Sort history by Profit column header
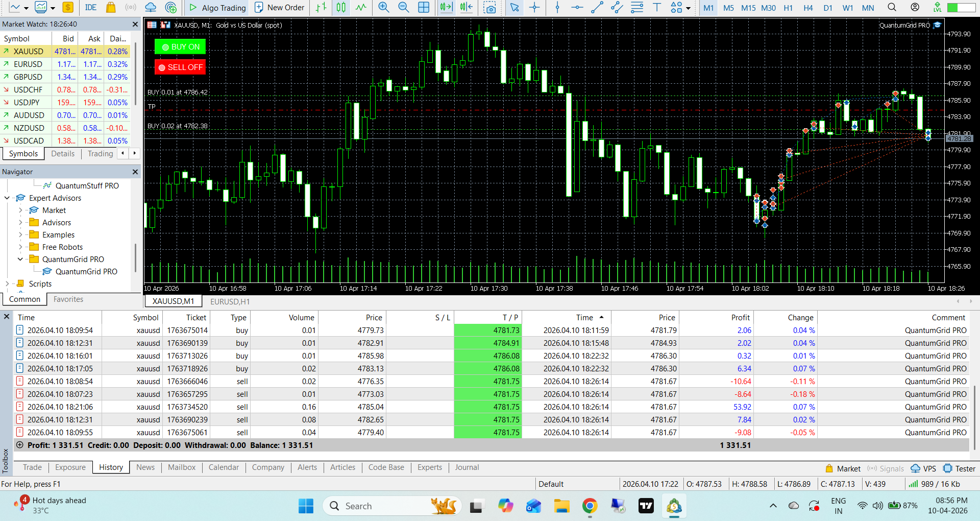 tap(740, 318)
